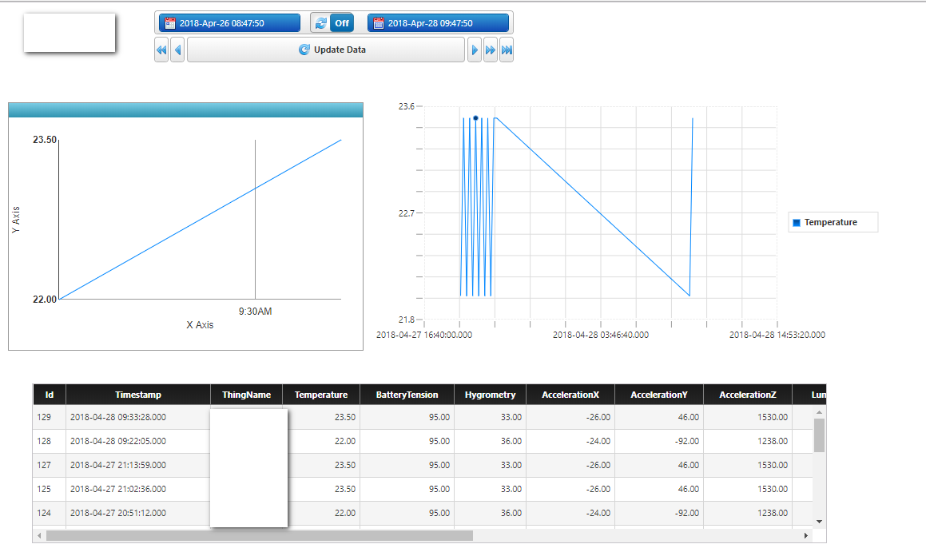Jump far back with the double-left arrow
The width and height of the screenshot is (926, 560).
click(161, 50)
